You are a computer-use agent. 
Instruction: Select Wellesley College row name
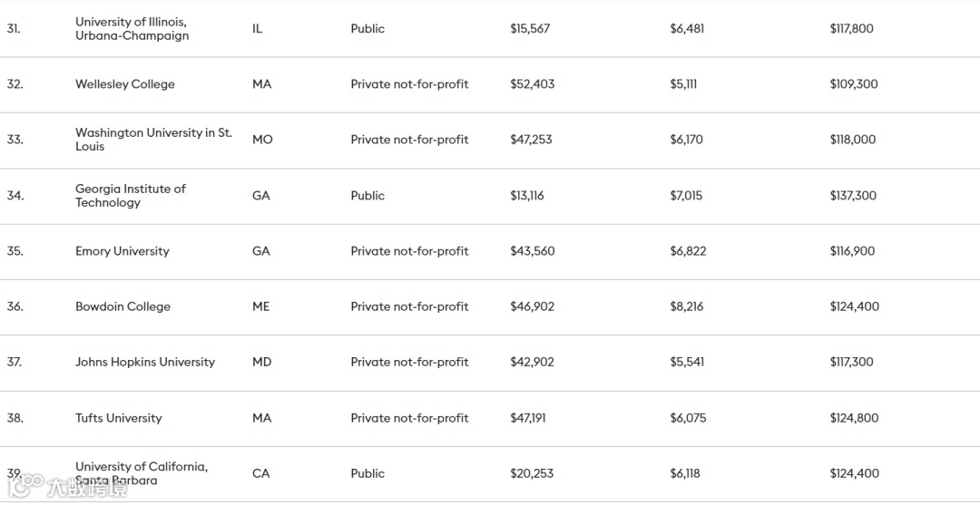pyautogui.click(x=124, y=84)
